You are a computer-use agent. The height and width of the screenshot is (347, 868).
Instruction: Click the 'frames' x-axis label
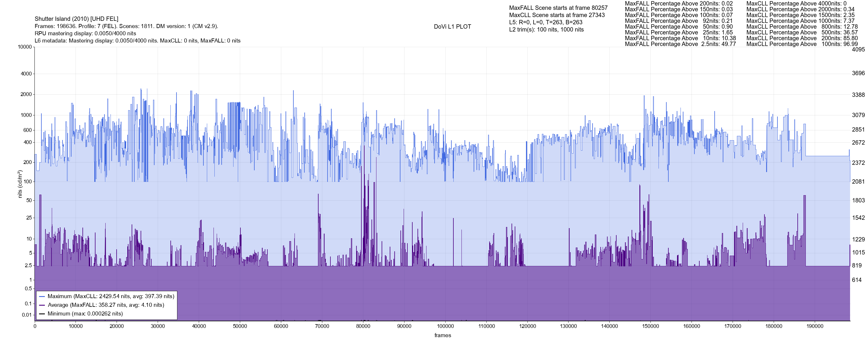[442, 335]
